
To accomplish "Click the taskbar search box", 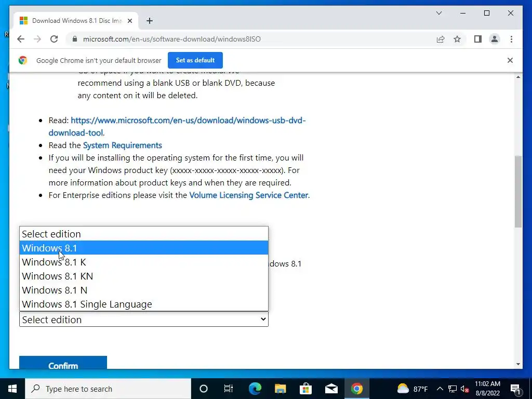I will coord(108,389).
